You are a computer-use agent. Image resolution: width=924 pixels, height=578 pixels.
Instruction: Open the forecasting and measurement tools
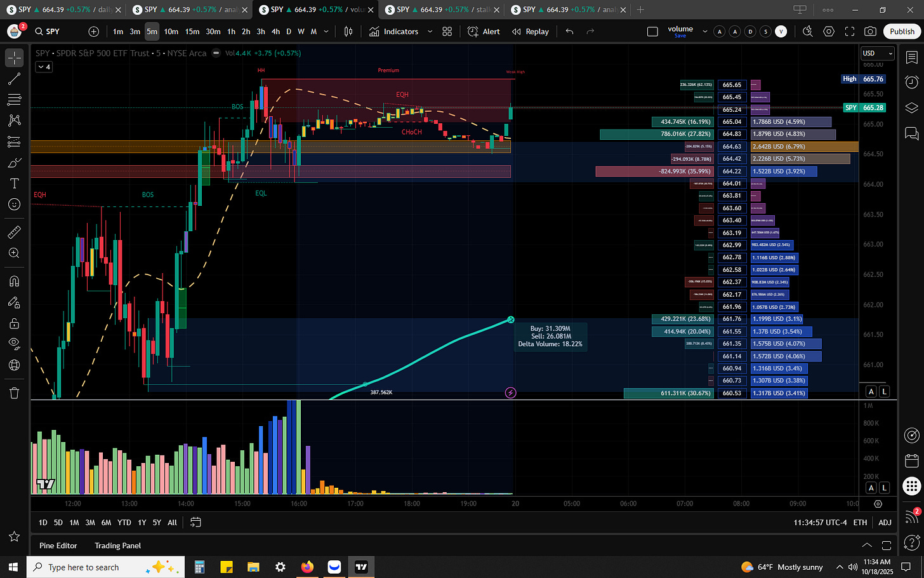pos(14,142)
